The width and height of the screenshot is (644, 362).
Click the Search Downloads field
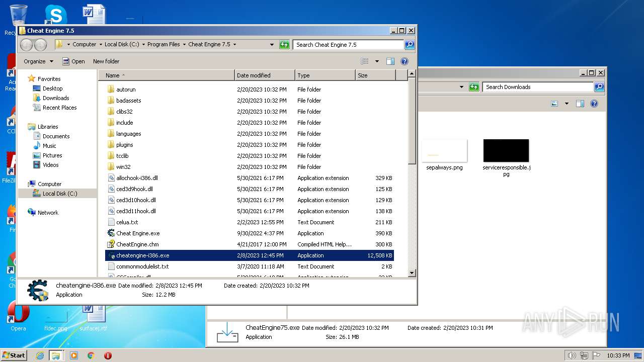[x=538, y=87]
